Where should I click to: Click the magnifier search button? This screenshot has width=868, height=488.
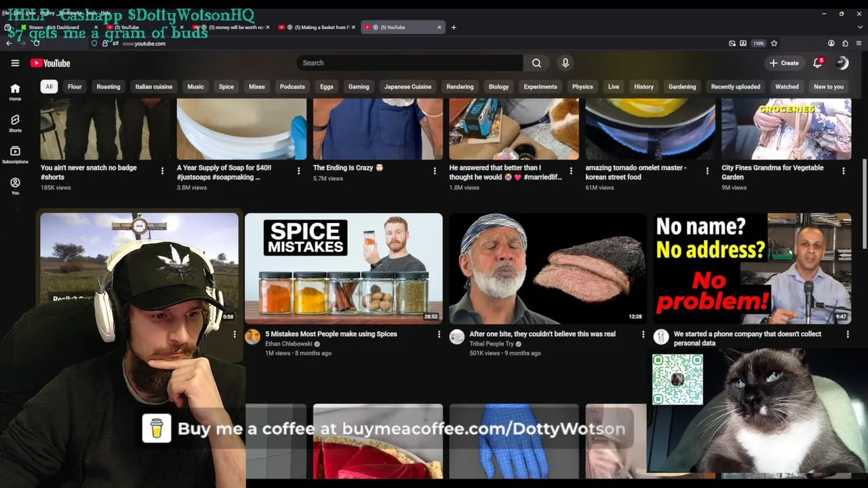click(536, 63)
